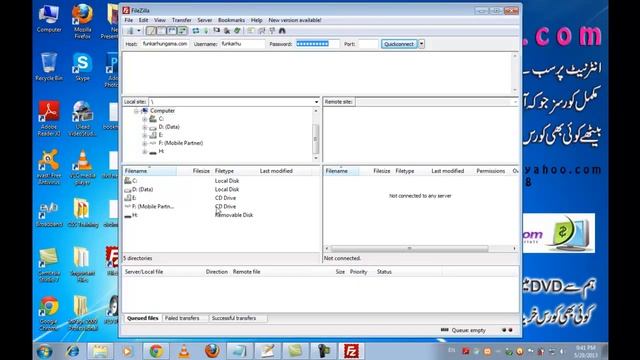Click the remote pane Filename column header
Viewport: 640px width, 360px height.
[x=341, y=171]
